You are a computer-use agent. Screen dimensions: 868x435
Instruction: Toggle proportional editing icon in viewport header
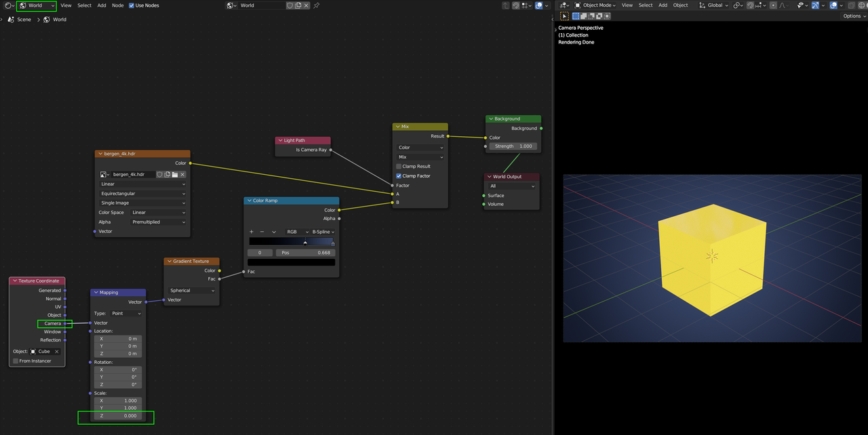click(772, 5)
